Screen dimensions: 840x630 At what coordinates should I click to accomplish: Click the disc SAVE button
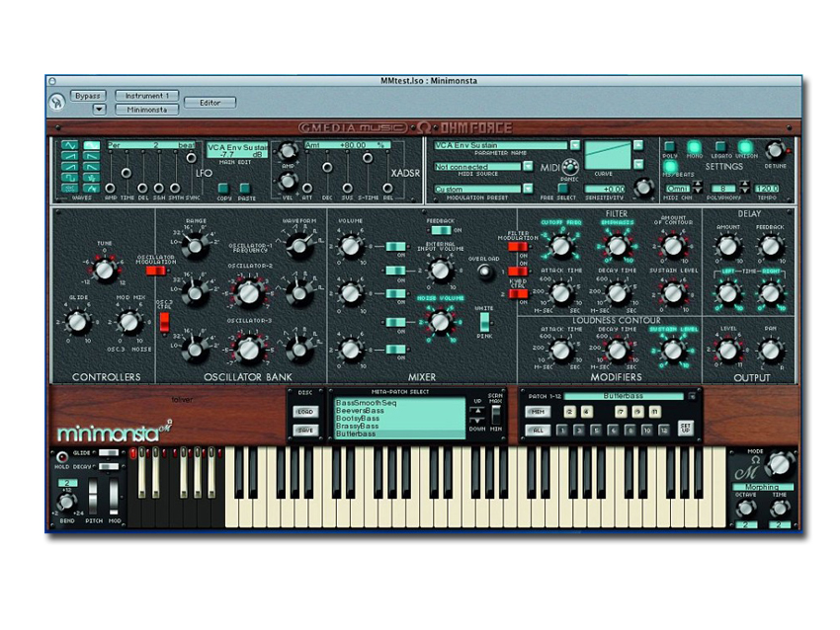coord(306,431)
